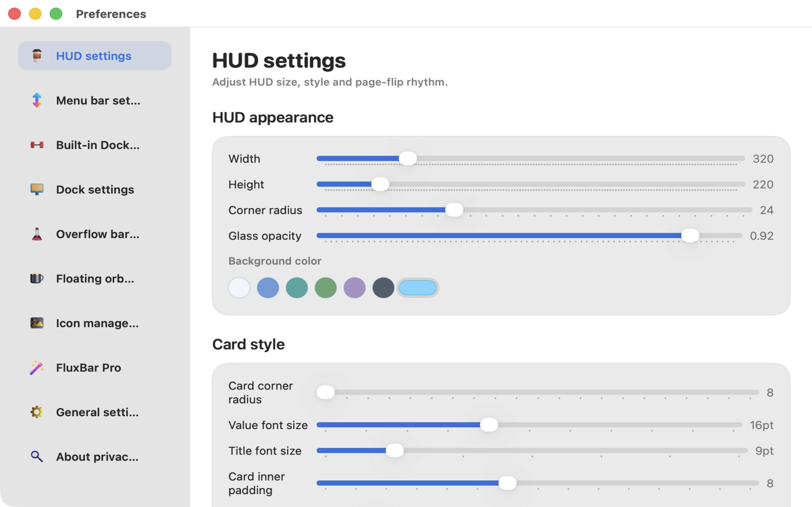Click the Icon management picture icon
812x507 pixels.
click(x=37, y=323)
